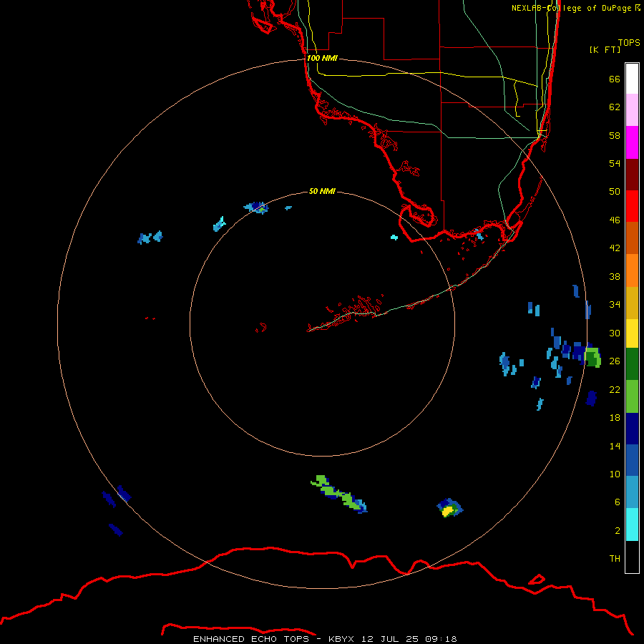644x644 pixels.
Task: Click the "54" legend value
Action: pyautogui.click(x=615, y=163)
